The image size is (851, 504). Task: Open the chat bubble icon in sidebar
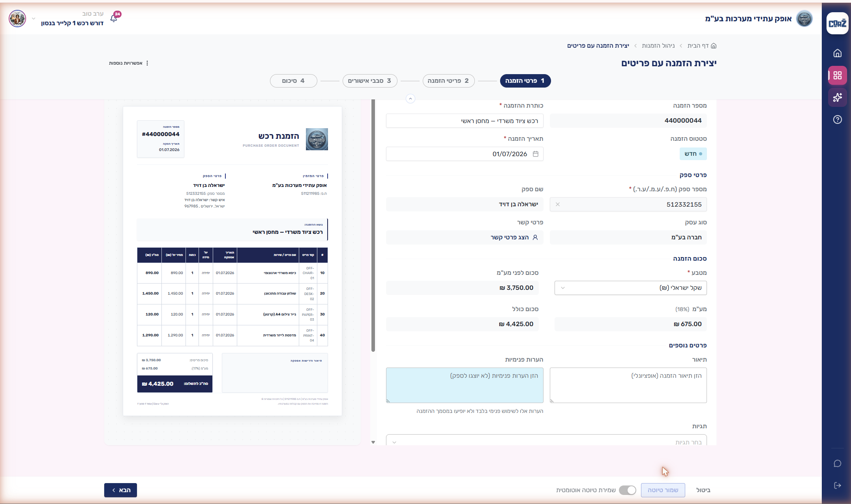pos(837,463)
